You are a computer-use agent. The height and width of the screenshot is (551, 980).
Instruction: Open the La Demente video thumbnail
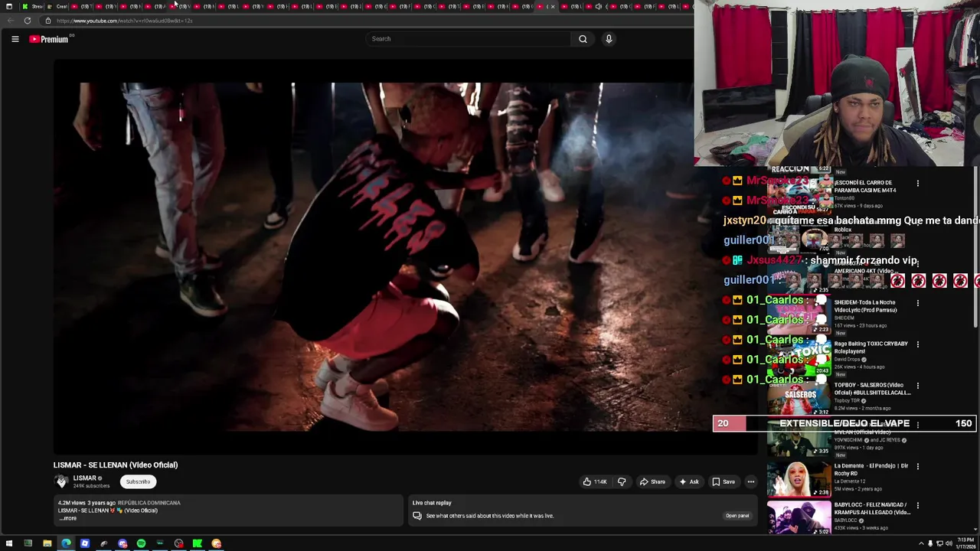(x=799, y=478)
